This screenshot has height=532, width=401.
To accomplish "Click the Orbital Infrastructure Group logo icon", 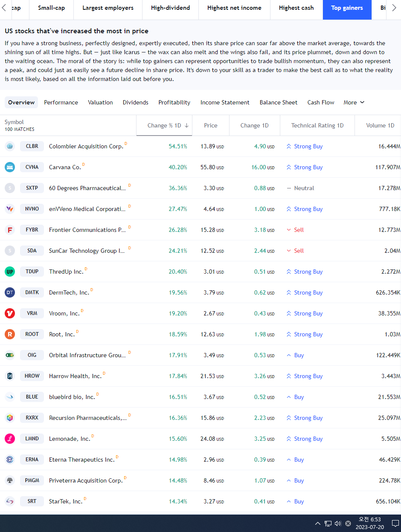I will click(x=10, y=355).
